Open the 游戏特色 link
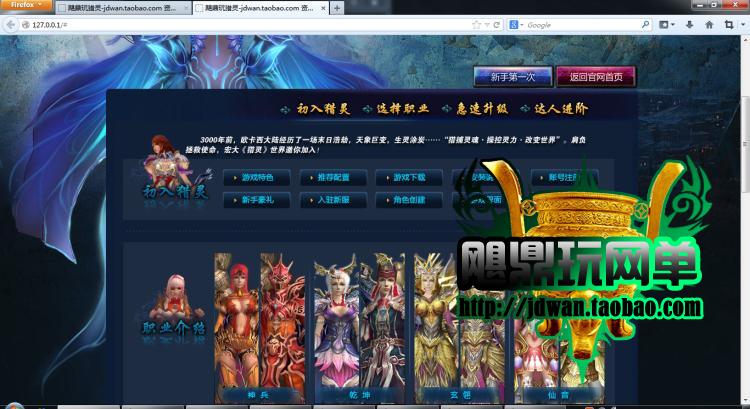The image size is (750, 409). click(255, 177)
